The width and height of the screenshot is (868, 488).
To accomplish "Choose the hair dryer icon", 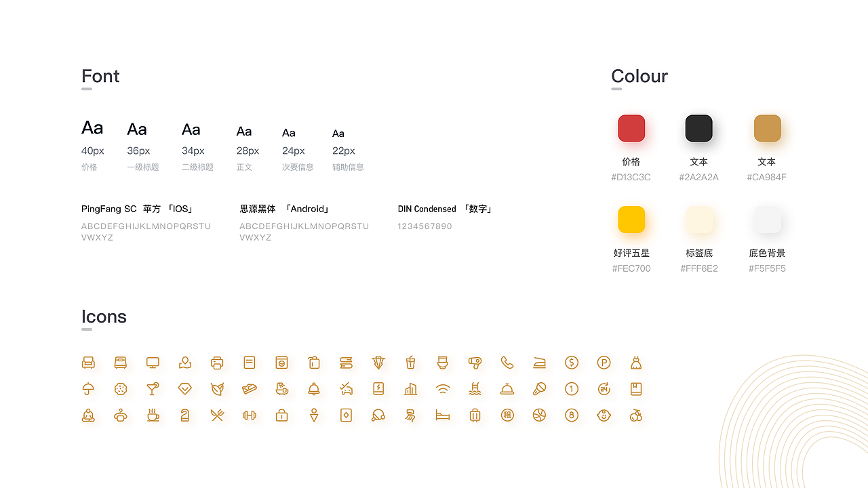I will 475,363.
